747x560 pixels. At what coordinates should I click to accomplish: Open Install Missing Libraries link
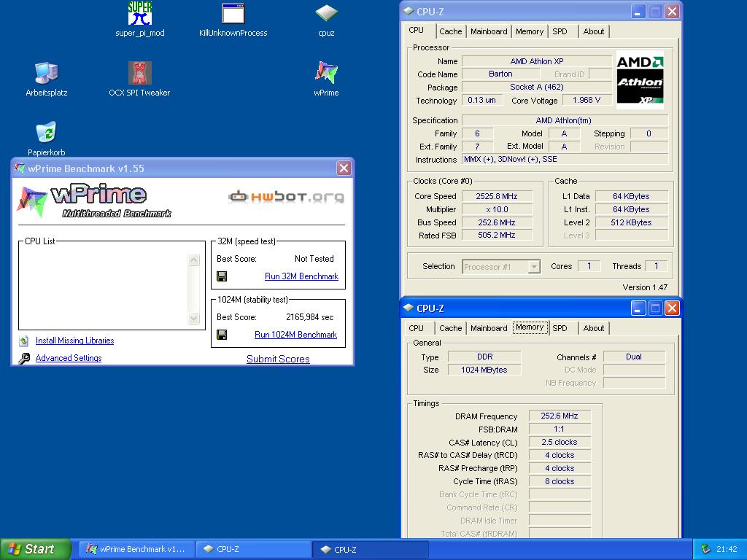[x=75, y=341]
